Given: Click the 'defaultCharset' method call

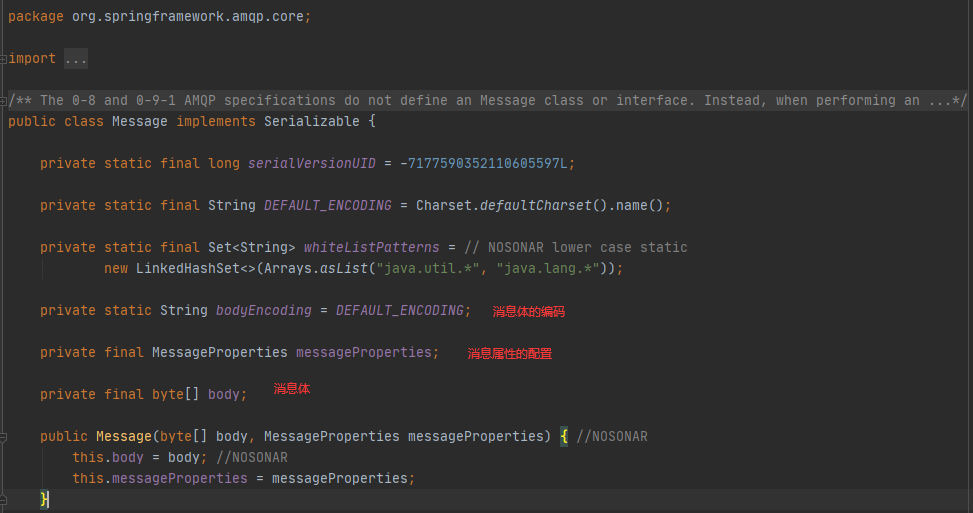Looking at the screenshot, I should (536, 205).
